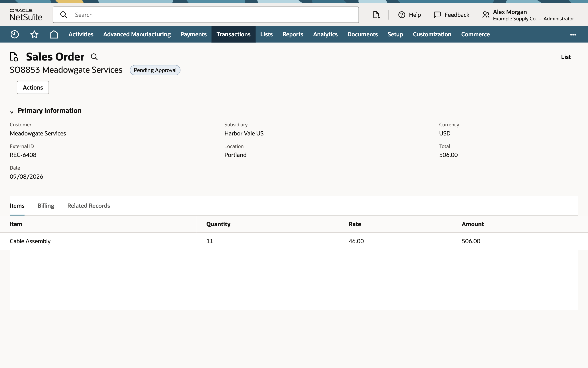Click the Feedback link text
This screenshot has height=368, width=588.
tap(457, 15)
